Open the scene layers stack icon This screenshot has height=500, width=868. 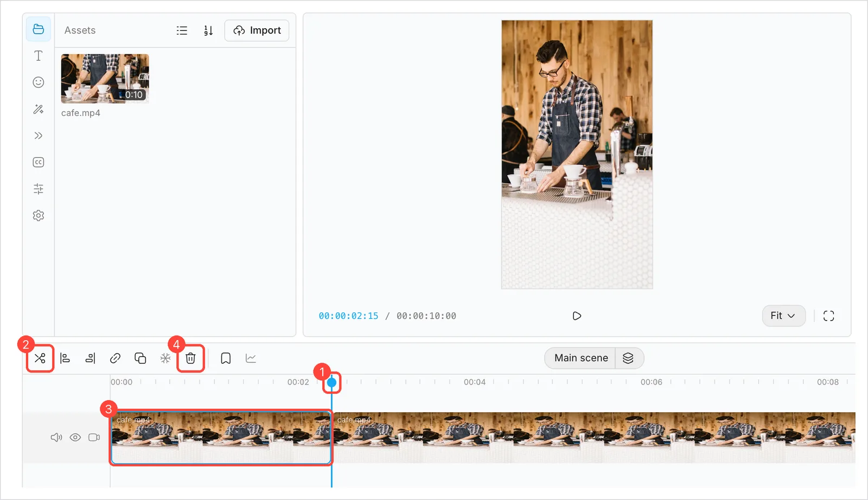628,358
